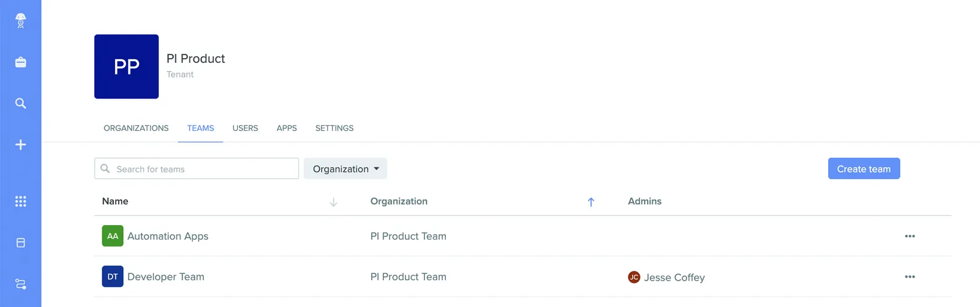This screenshot has width=980, height=307.
Task: Click the Create team button
Action: coord(864,169)
